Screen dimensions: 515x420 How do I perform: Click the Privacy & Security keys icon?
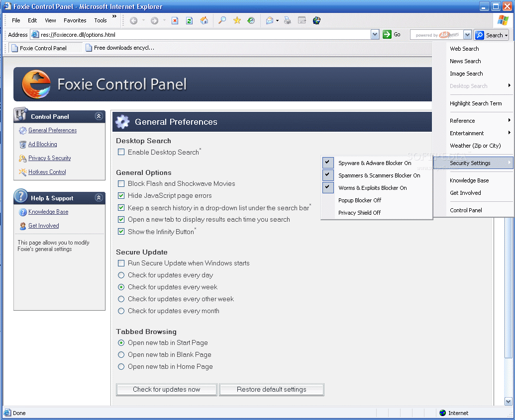tap(23, 158)
